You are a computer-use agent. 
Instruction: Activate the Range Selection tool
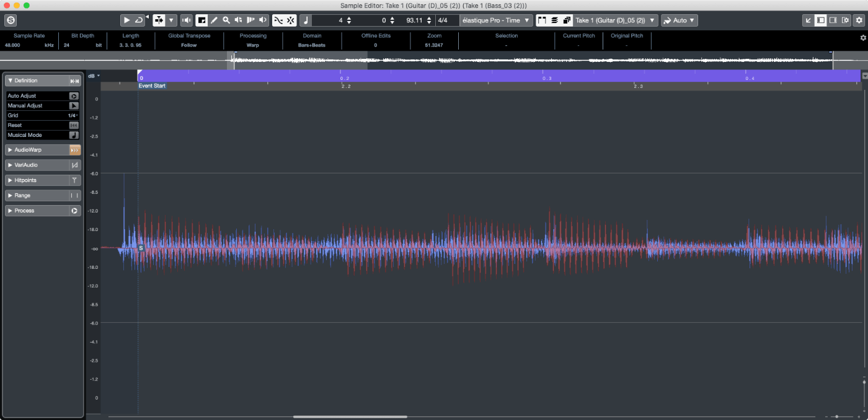coord(202,20)
